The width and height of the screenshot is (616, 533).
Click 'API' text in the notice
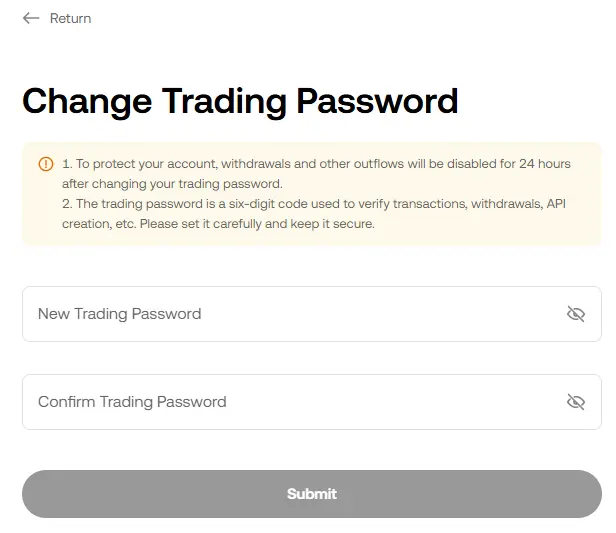[x=556, y=203]
